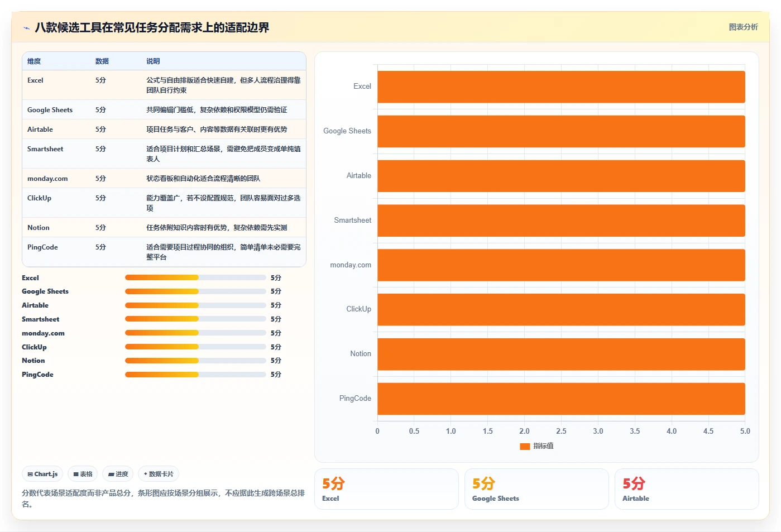Click the orange Excel bar in the chart
This screenshot has width=781, height=532.
[x=561, y=87]
